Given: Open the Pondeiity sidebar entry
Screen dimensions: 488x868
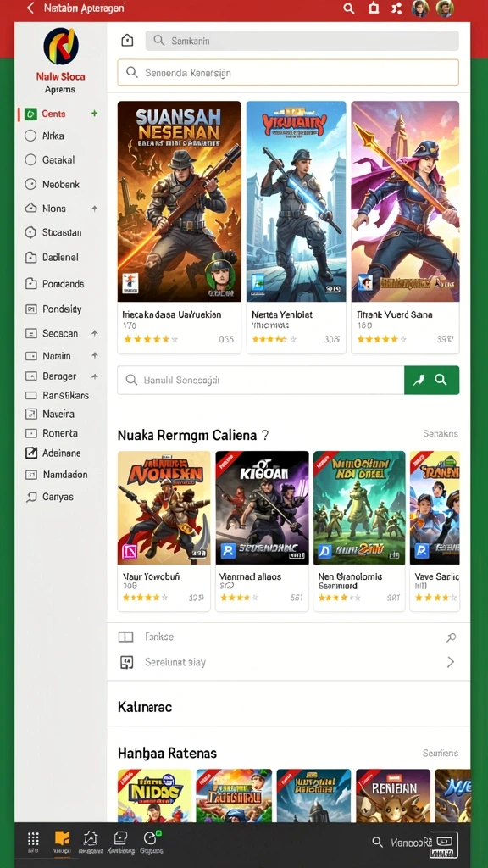Looking at the screenshot, I should 53,309.
